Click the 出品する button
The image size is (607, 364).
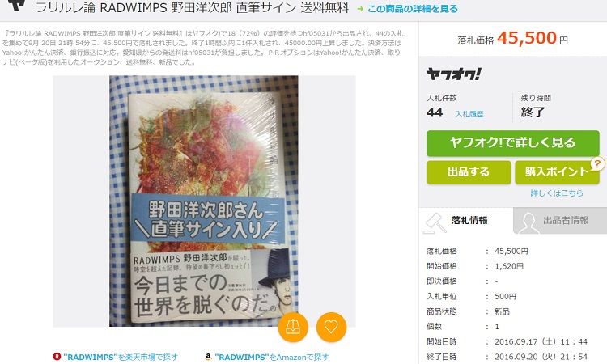(x=469, y=172)
